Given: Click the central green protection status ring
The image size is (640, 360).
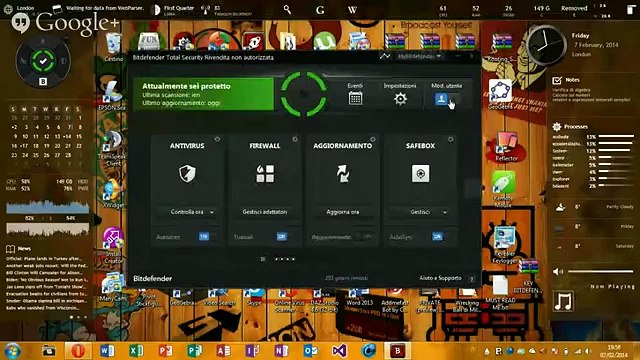Looking at the screenshot, I should tap(304, 94).
